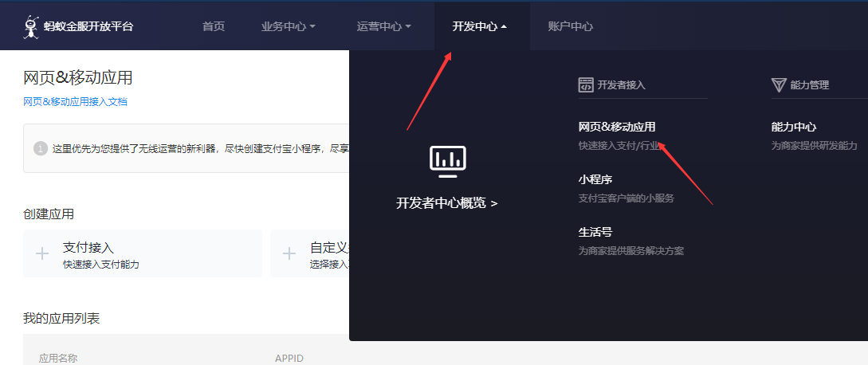The image size is (868, 365).
Task: Click 快速接入支付能力 subtitle text
Action: pyautogui.click(x=100, y=265)
